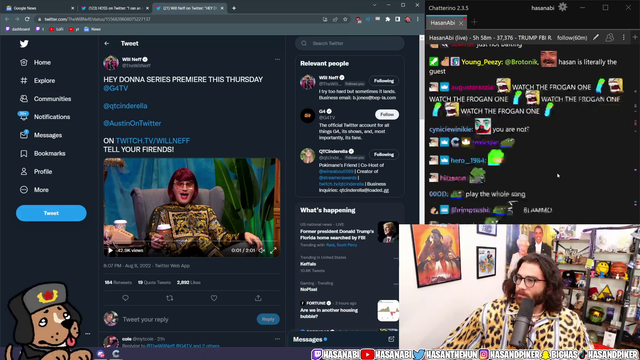Image resolution: width=640 pixels, height=360 pixels.
Task: Open Chatterino viewer list icon
Action: click(x=610, y=38)
